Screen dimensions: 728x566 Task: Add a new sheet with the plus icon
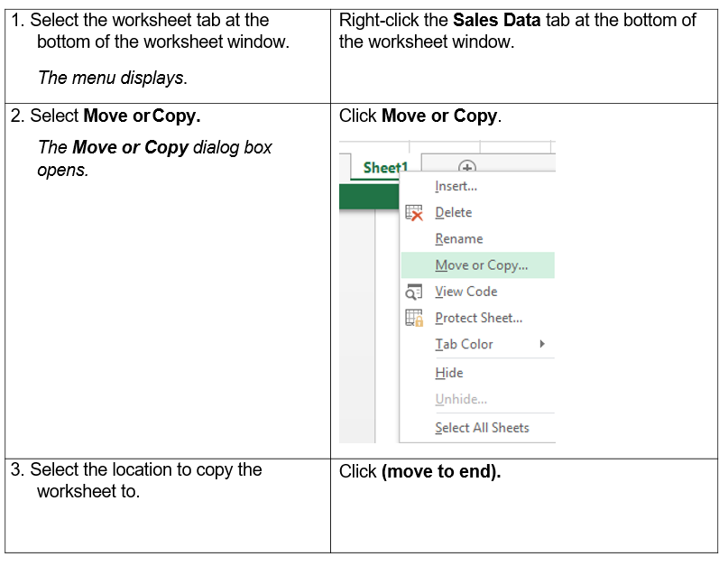pyautogui.click(x=466, y=168)
